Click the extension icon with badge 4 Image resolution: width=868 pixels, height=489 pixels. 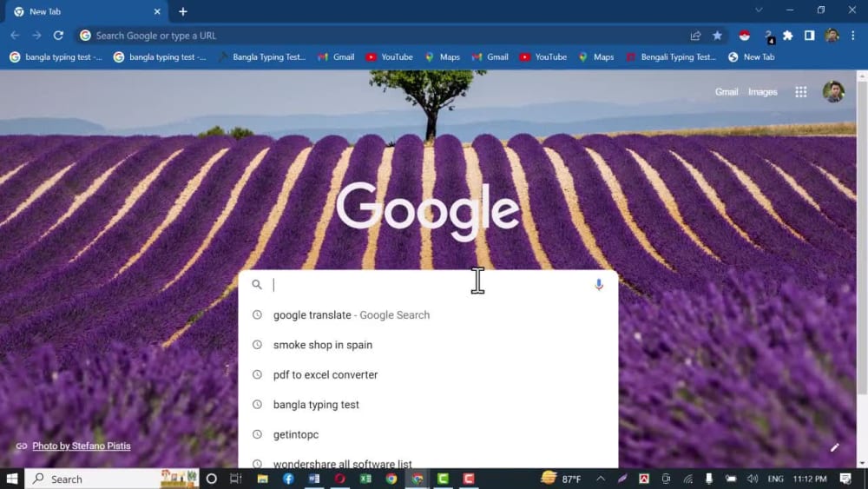769,36
